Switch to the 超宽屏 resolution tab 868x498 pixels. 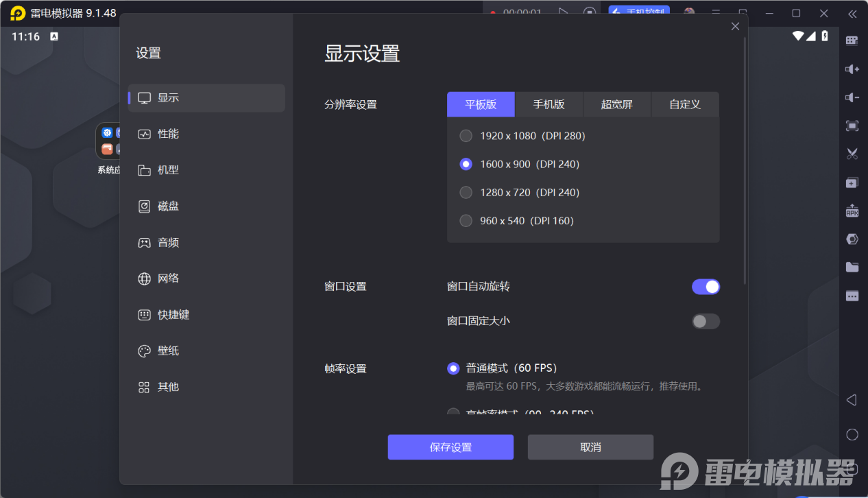pos(617,104)
